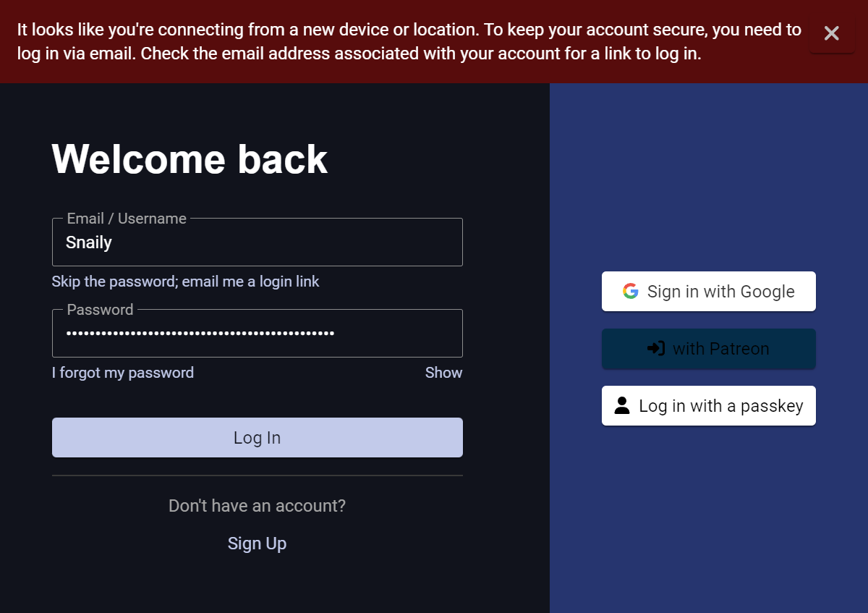The image size is (868, 613).
Task: Click the Don't have an account text
Action: point(257,506)
